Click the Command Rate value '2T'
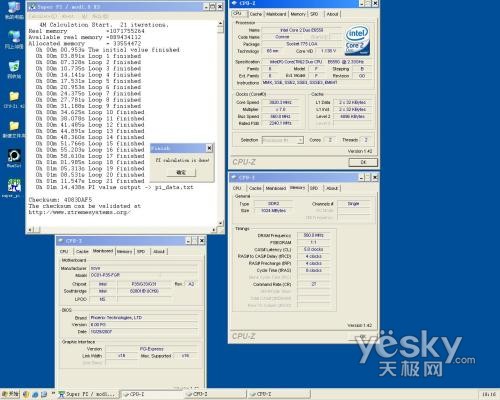The image size is (500, 400). point(313,284)
